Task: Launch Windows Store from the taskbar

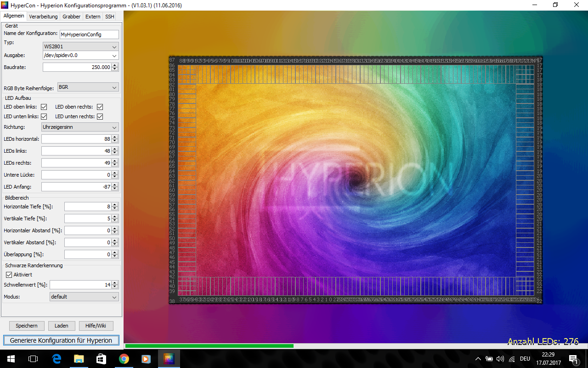Action: click(101, 359)
